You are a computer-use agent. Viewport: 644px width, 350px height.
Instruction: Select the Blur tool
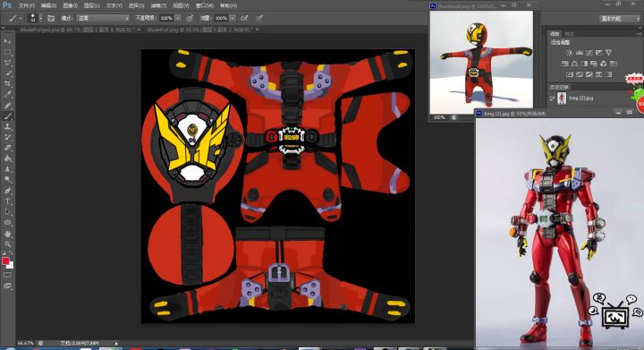pos(7,169)
